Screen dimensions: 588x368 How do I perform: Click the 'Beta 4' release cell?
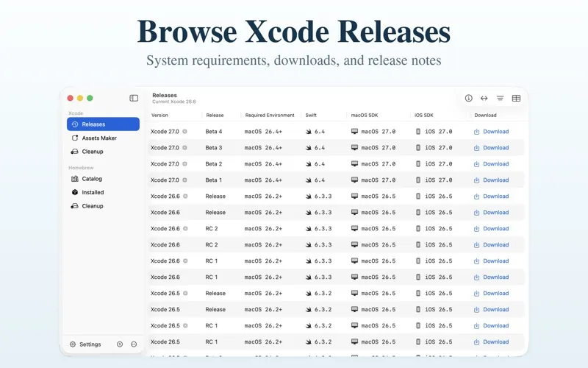214,132
